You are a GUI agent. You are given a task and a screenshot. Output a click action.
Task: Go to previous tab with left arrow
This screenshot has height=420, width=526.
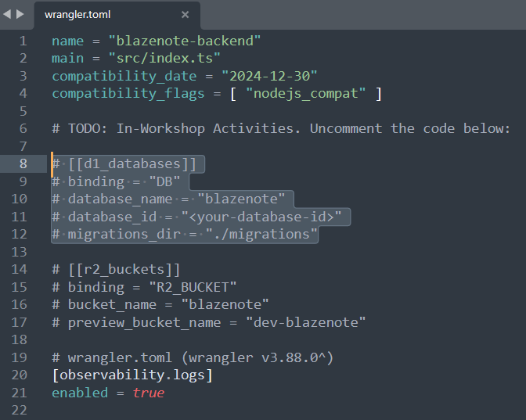[x=7, y=14]
